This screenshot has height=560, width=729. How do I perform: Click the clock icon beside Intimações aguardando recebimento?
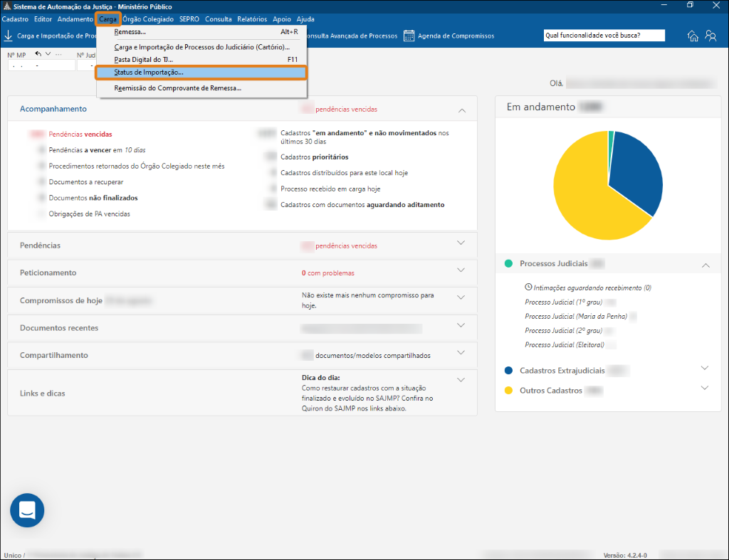click(528, 287)
